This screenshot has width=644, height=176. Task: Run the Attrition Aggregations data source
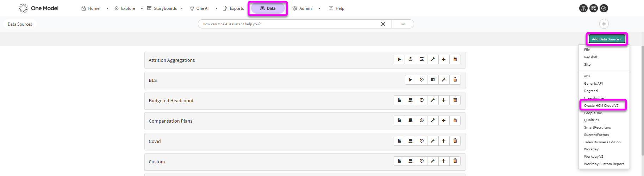point(399,59)
